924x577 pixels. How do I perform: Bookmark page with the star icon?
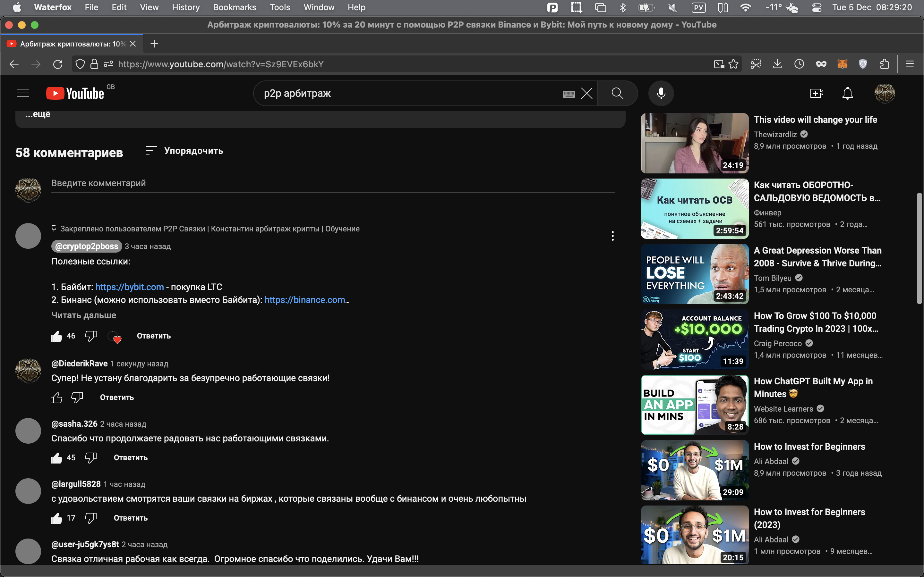point(733,64)
